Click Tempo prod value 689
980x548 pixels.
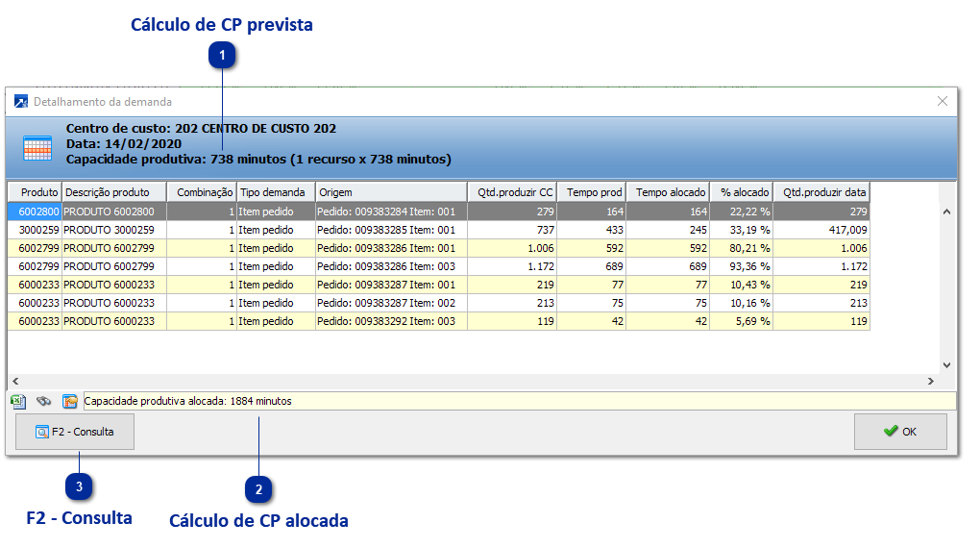pos(591,266)
